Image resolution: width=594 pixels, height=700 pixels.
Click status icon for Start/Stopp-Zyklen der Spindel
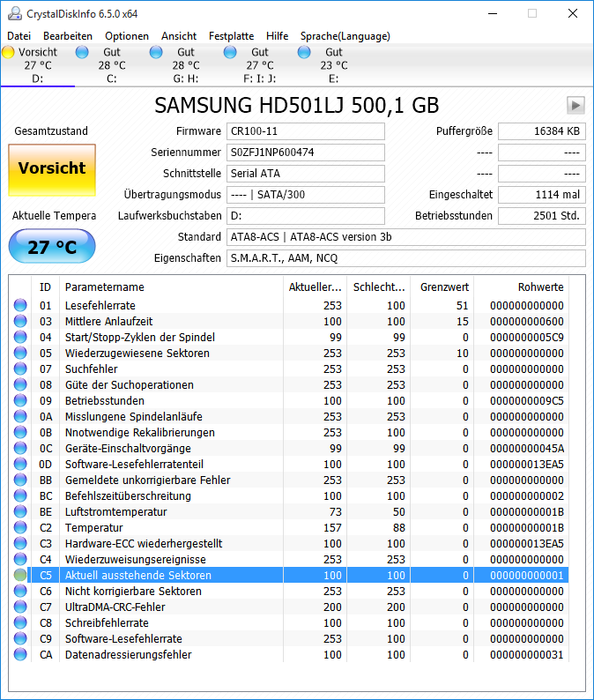[x=20, y=337]
